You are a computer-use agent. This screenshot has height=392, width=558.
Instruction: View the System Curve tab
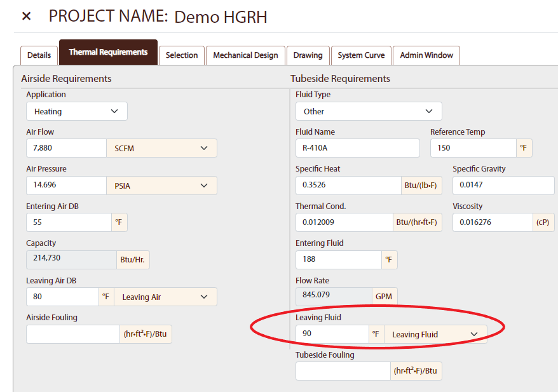[361, 55]
